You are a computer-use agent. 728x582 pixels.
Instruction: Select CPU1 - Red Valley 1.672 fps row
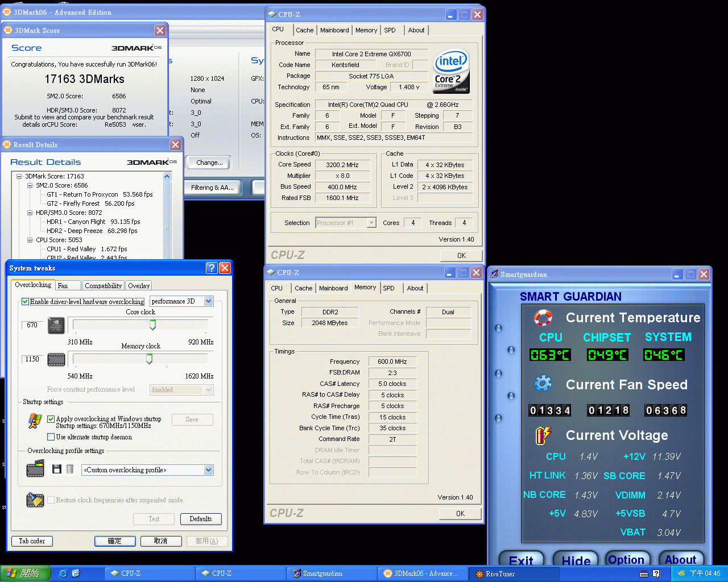click(86, 249)
